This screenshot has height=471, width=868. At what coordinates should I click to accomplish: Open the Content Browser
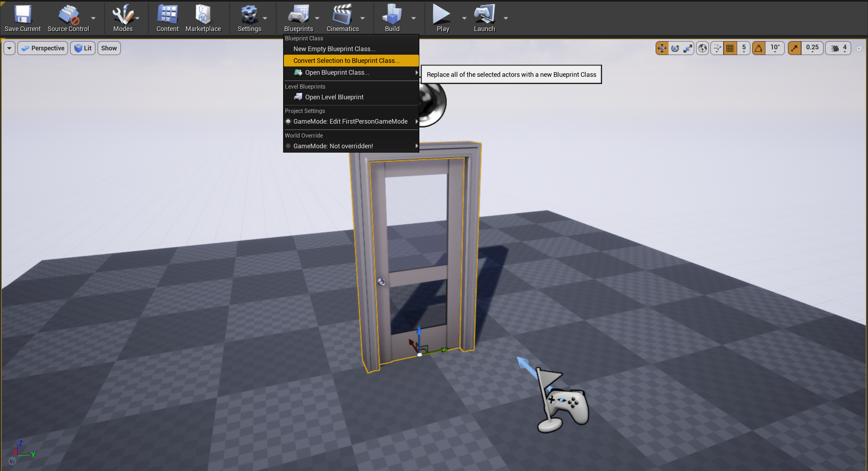(x=167, y=18)
